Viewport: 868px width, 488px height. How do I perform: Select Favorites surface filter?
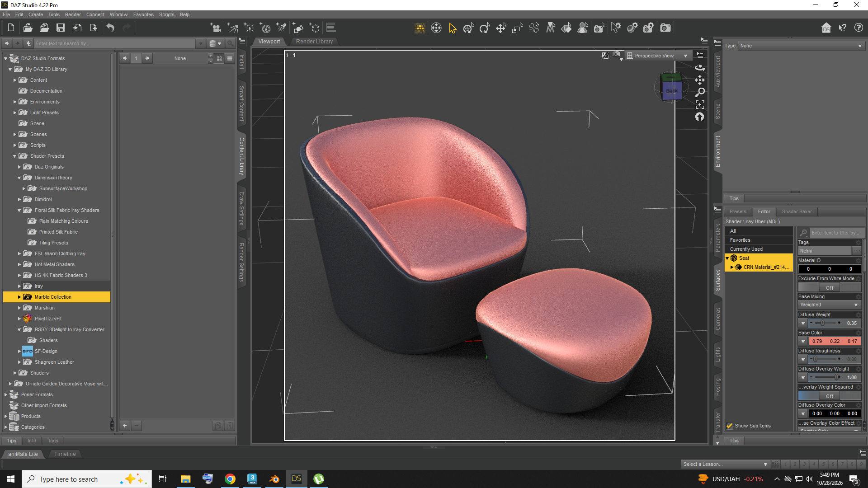[759, 240]
